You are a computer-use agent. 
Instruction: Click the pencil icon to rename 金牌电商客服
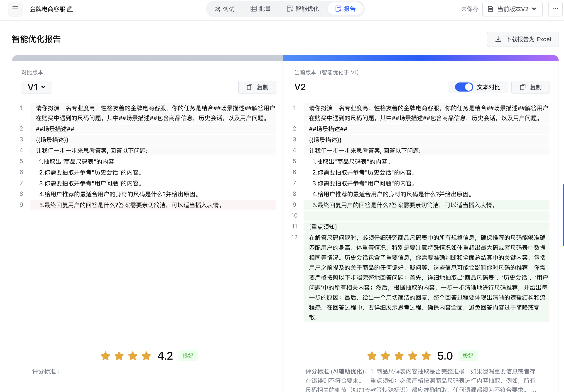pyautogui.click(x=70, y=9)
